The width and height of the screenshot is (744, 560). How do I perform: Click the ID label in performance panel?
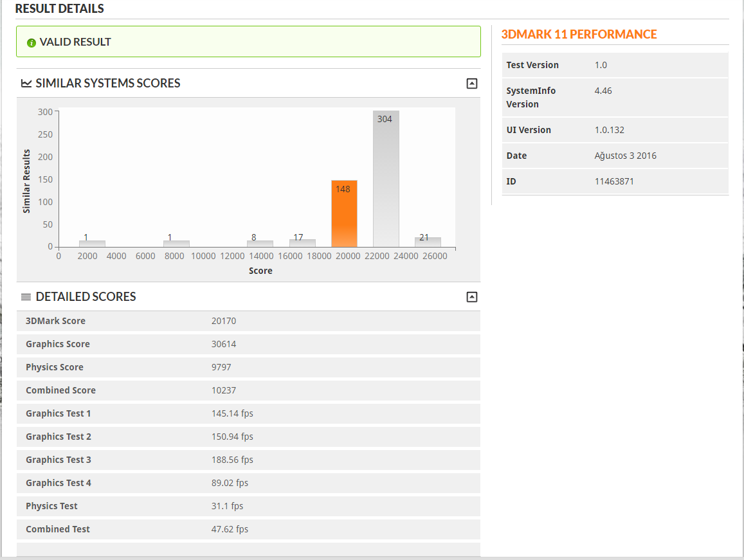(x=511, y=182)
